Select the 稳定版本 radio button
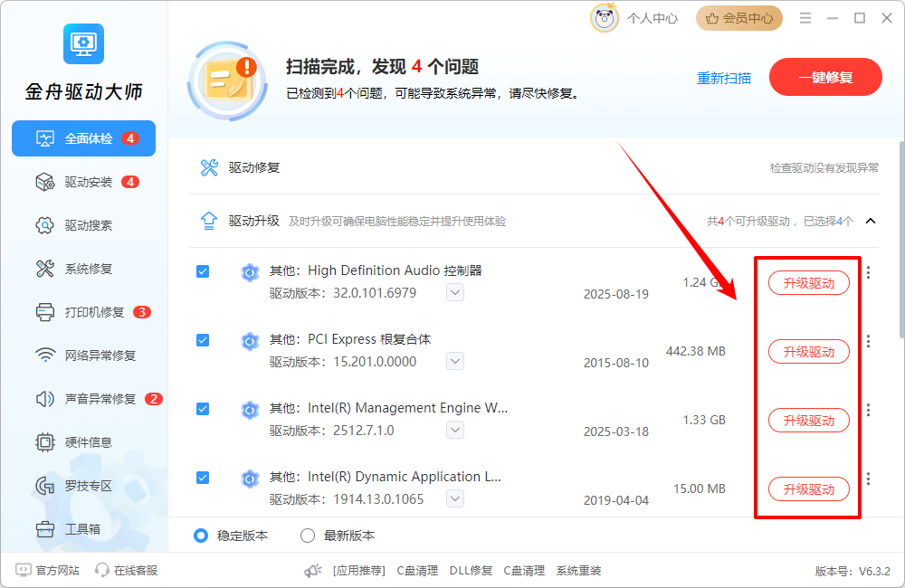 tap(201, 536)
